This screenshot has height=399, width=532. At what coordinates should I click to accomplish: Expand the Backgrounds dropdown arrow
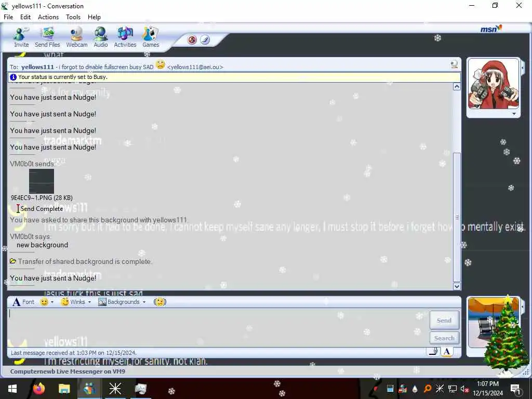[x=144, y=302]
